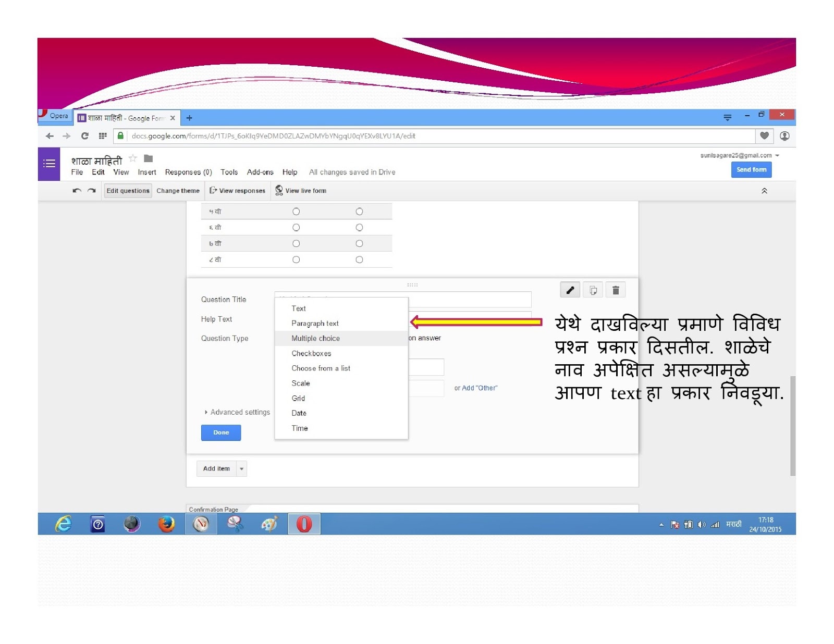
Task: Choose Scale question type
Action: pos(341,383)
